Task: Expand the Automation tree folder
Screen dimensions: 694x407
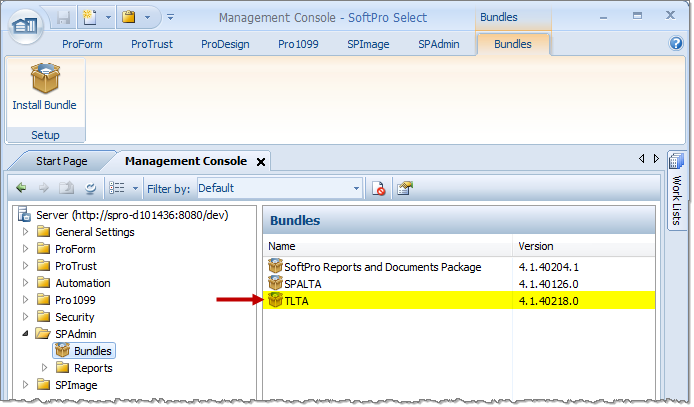Action: [25, 283]
